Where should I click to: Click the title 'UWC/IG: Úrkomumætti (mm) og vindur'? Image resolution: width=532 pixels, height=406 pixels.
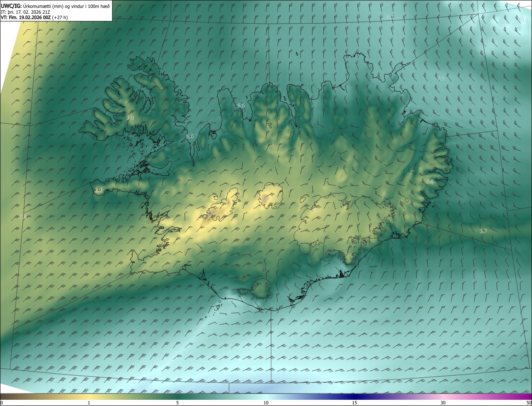55,6
